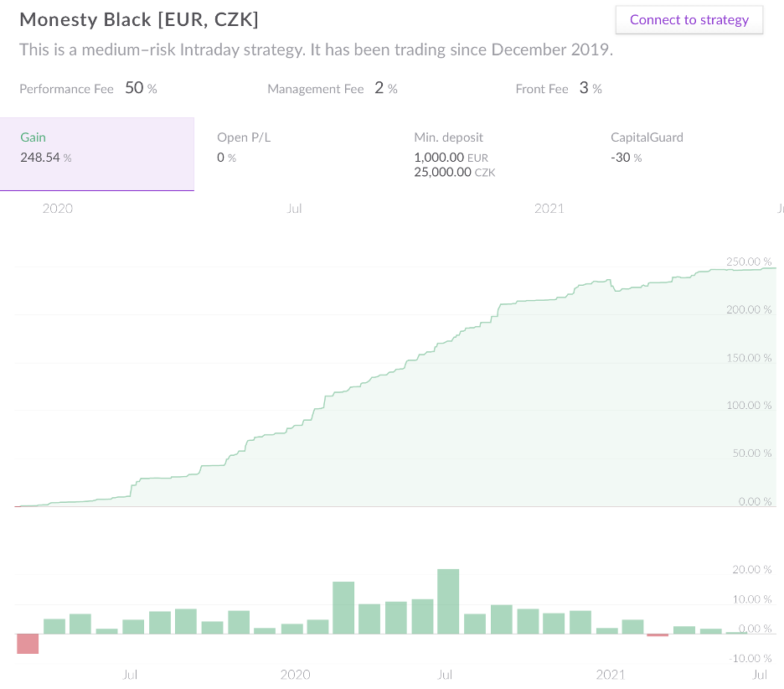Click the Performance Fee label
The width and height of the screenshot is (784, 689).
pyautogui.click(x=66, y=89)
